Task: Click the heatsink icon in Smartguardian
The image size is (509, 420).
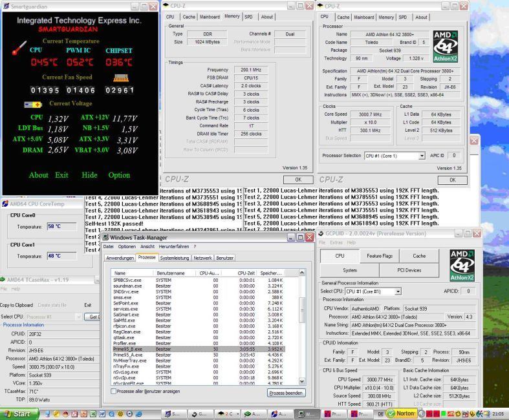Action: [x=121, y=78]
